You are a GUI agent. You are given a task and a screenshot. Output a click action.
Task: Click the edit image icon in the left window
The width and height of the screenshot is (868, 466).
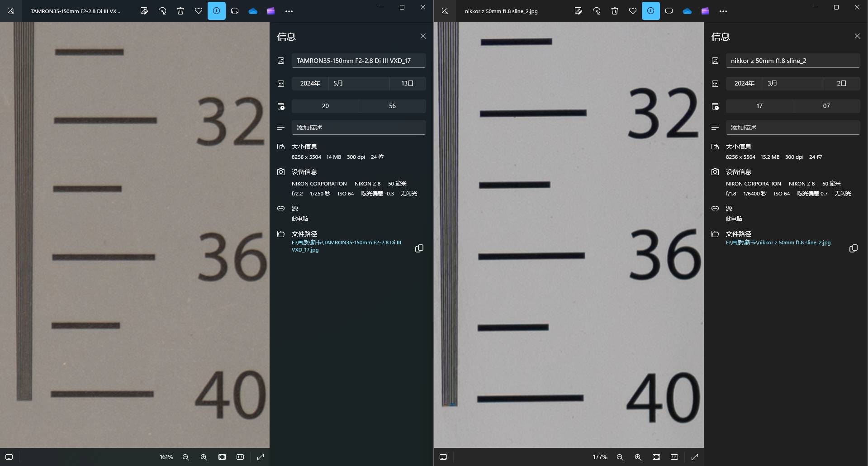[144, 11]
